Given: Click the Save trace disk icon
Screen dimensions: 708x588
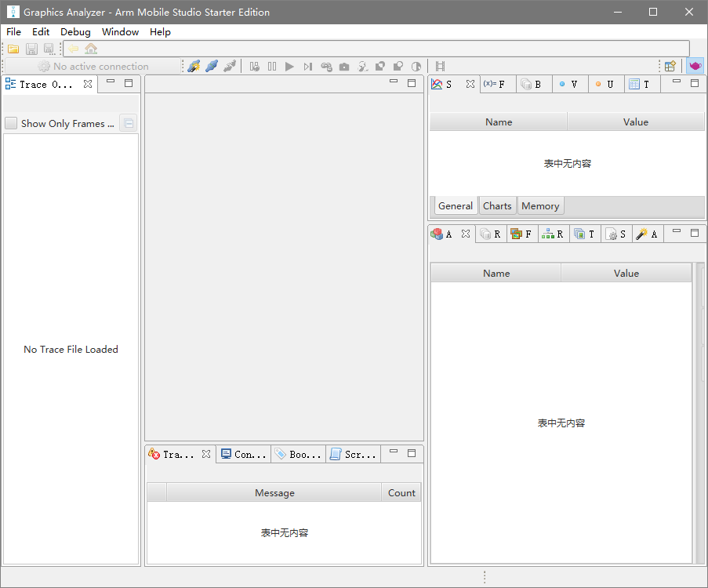Looking at the screenshot, I should pyautogui.click(x=31, y=49).
